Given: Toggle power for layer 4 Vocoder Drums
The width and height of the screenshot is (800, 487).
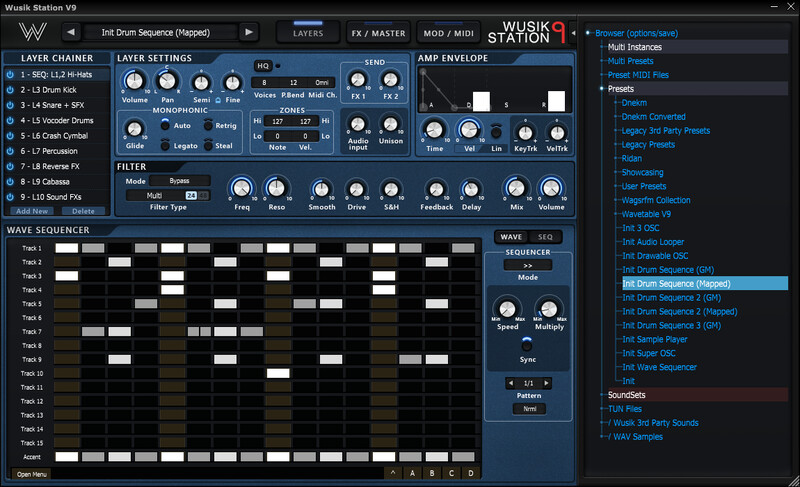Looking at the screenshot, I should [10, 120].
